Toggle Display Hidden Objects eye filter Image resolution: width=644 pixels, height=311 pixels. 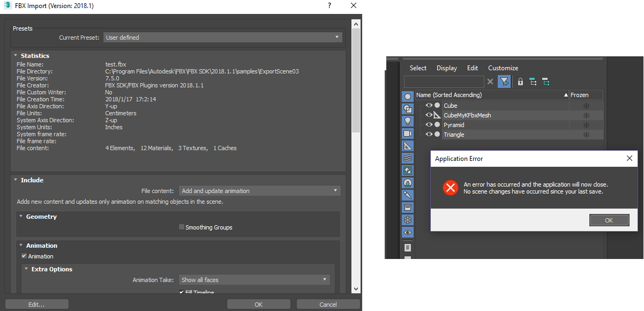coord(408,232)
